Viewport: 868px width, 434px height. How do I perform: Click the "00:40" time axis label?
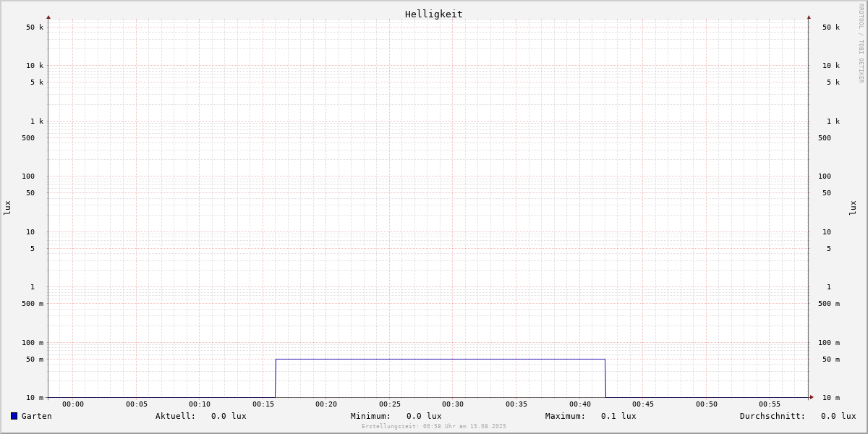[x=580, y=404]
